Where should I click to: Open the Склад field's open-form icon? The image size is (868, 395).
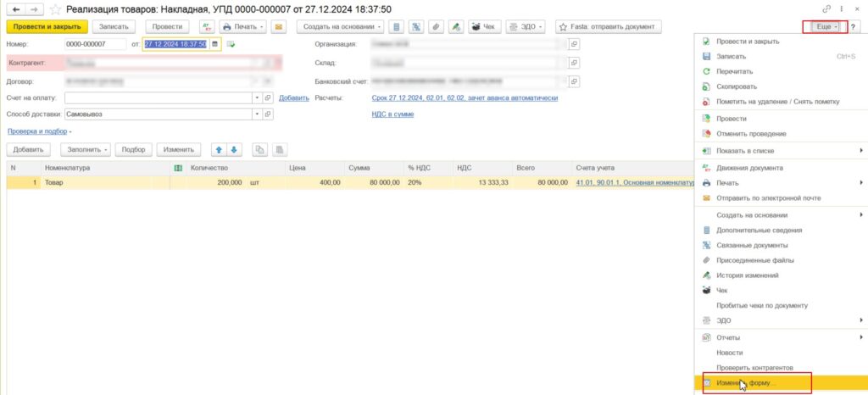(574, 63)
